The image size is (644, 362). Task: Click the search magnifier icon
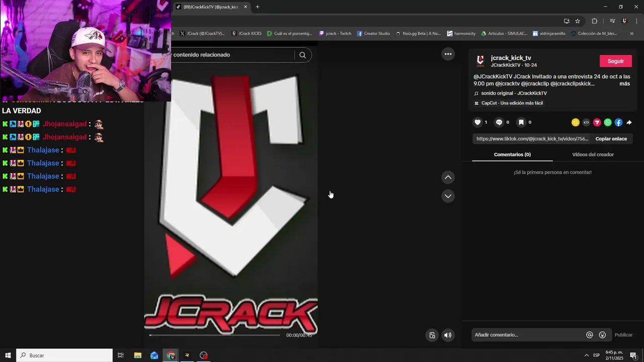pos(302,55)
